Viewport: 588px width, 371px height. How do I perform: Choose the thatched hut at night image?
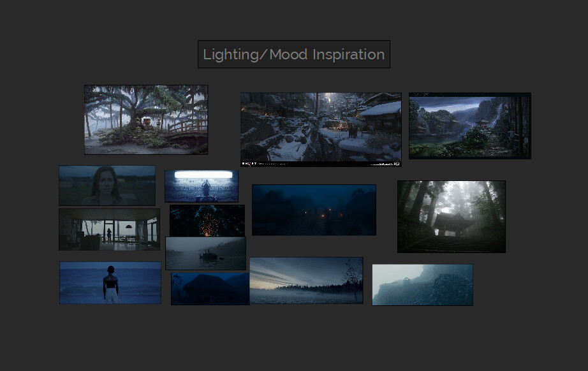pos(210,289)
